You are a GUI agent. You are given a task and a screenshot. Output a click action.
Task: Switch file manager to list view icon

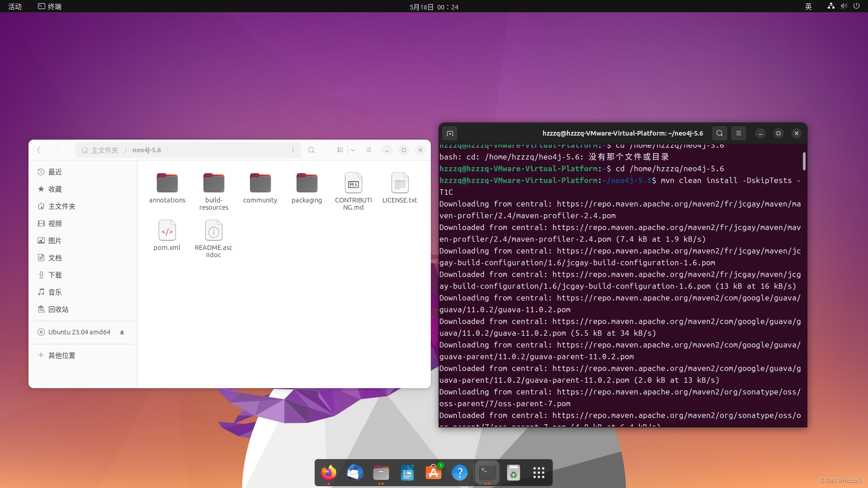click(340, 150)
